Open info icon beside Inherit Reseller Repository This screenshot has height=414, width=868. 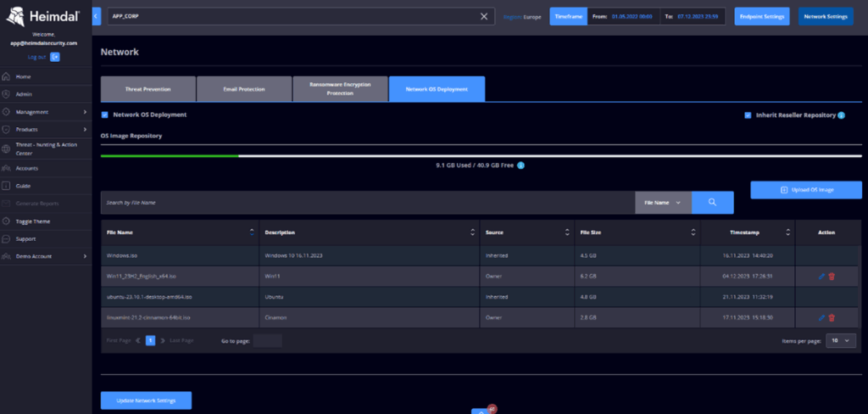[842, 115]
